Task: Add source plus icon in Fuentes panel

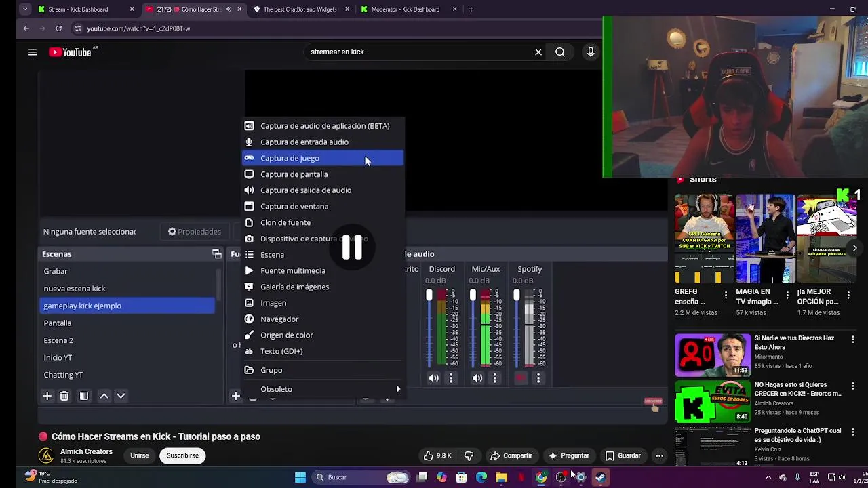Action: [235, 396]
